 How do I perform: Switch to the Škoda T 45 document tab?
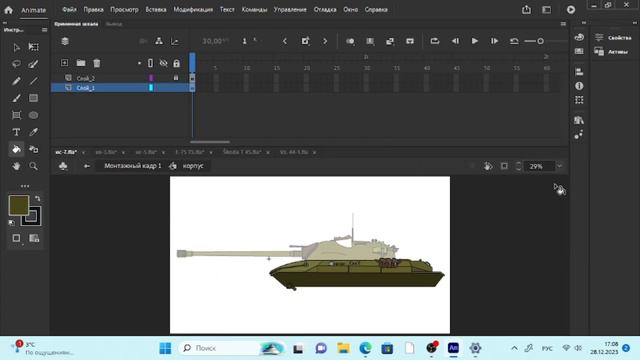click(x=242, y=152)
